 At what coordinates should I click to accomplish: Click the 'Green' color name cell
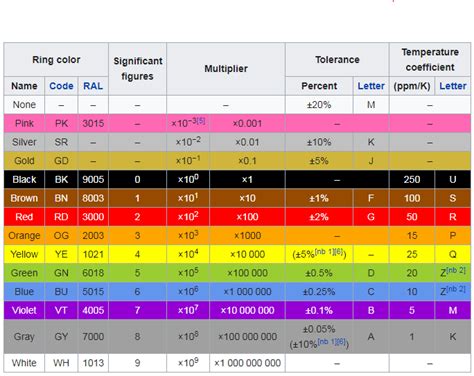click(24, 273)
